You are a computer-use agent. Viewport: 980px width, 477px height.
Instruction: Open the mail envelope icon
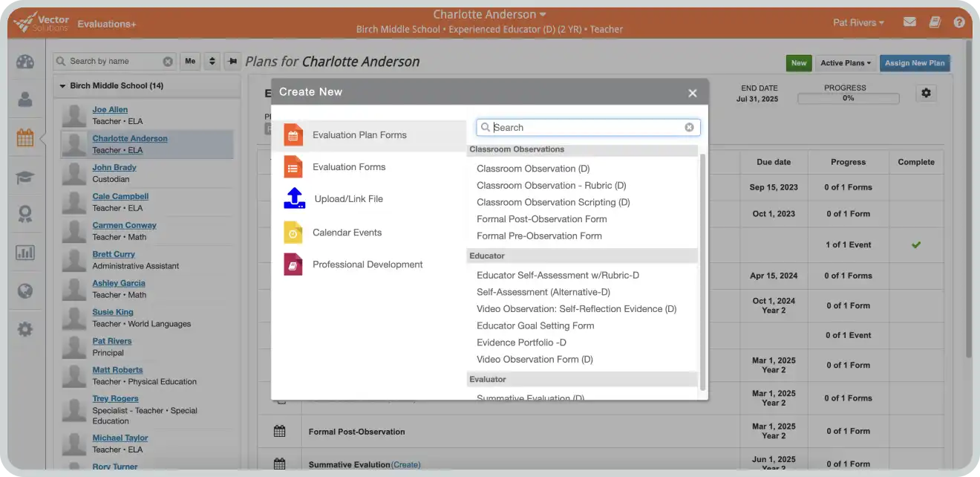pyautogui.click(x=909, y=22)
